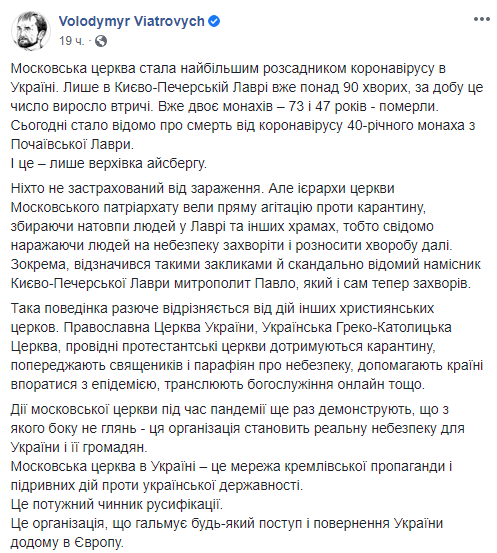Viewport: 497px width, 553px height.
Task: Click the line 'Це потужний чинник русифікації.'
Action: [117, 505]
